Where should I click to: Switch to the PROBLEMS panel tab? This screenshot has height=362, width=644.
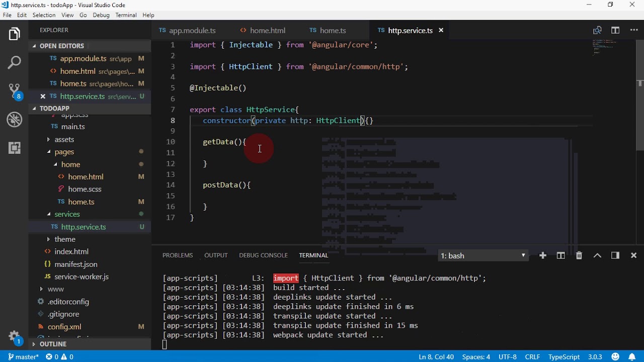178,255
